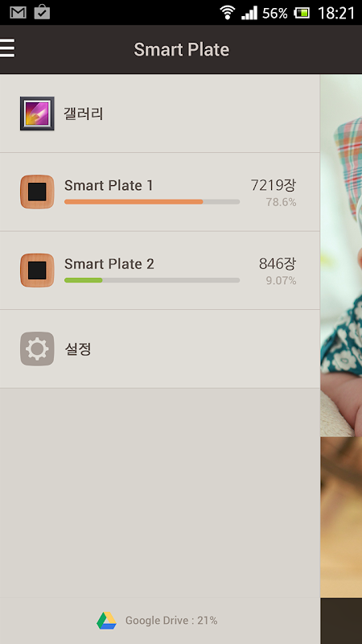Tap the Smart Plate title text
Viewport: 362px width, 644px height.
coord(182,49)
